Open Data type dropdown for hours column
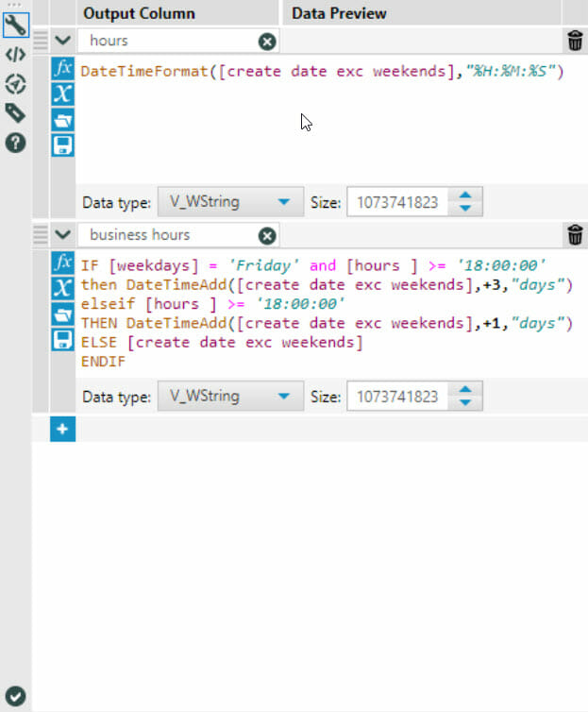Viewport: 588px width, 712px height. tap(230, 201)
